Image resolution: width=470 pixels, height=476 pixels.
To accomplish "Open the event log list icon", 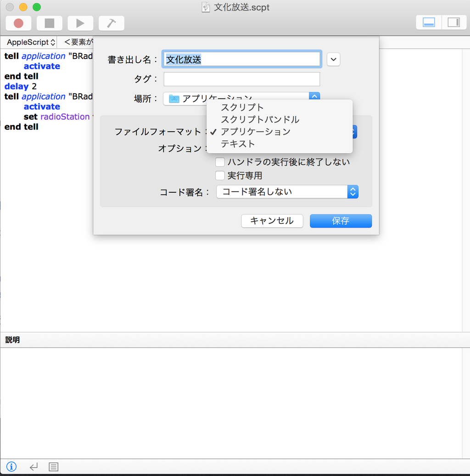I will 53,466.
